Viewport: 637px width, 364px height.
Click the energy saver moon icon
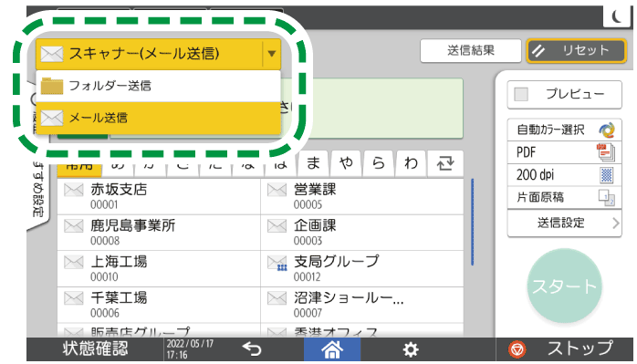pyautogui.click(x=618, y=17)
